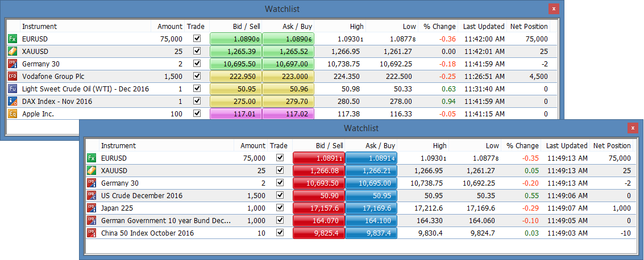Click Low column header in front watchlist
This screenshot has width=644, height=260.
(475, 145)
